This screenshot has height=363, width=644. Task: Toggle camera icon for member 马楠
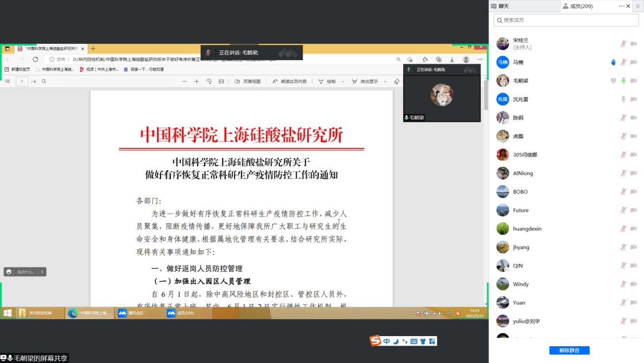pos(633,62)
